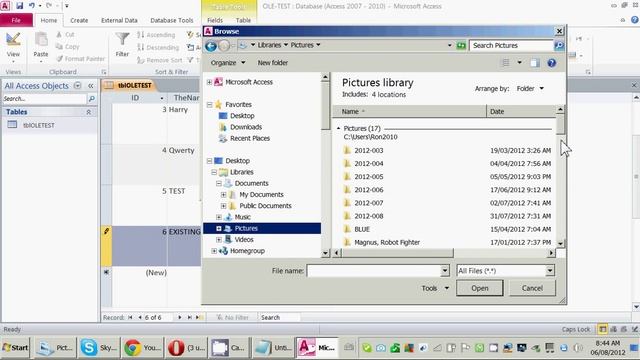
Task: Go to the next record arrow
Action: pyautogui.click(x=180, y=317)
